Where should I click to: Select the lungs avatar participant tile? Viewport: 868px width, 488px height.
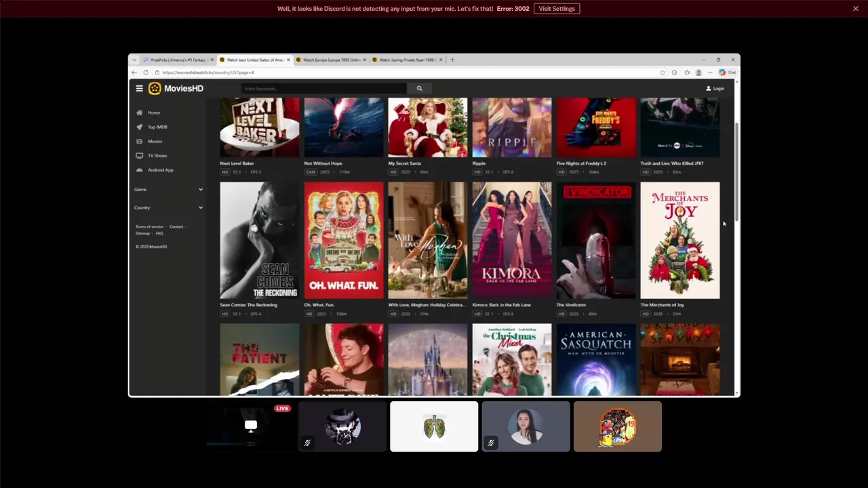(434, 426)
